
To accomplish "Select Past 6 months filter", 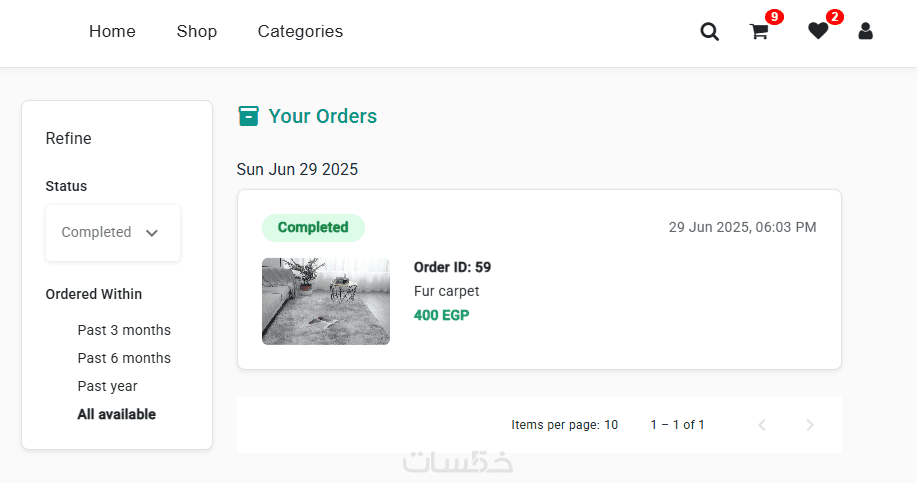I will coord(124,358).
